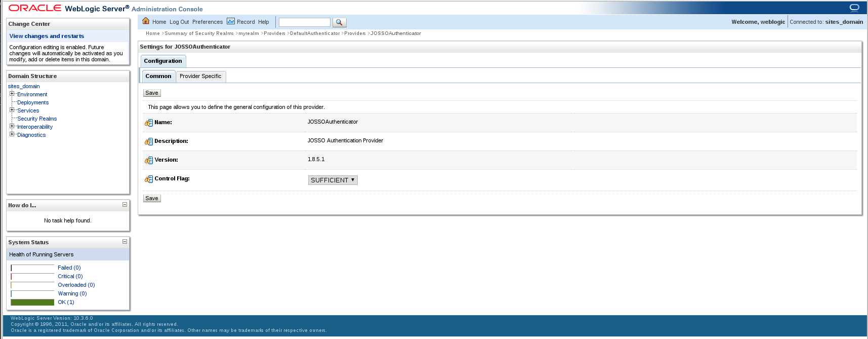Click the help icon beside Control Flag
The image size is (868, 339).
click(x=149, y=179)
